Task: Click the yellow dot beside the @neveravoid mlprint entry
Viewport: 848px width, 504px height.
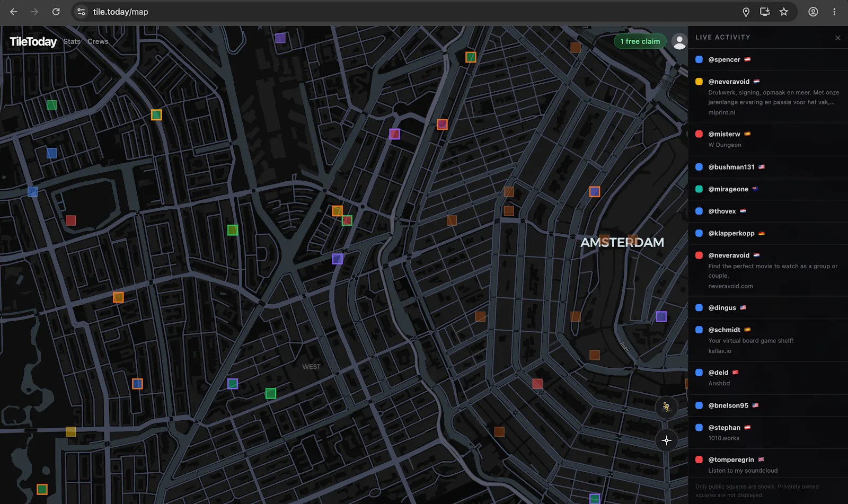Action: 699,82
